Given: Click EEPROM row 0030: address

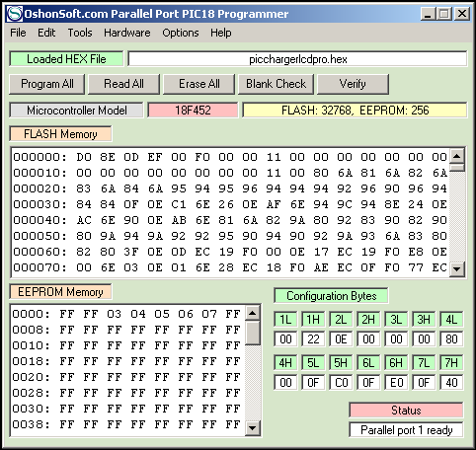Looking at the screenshot, I should [31, 409].
